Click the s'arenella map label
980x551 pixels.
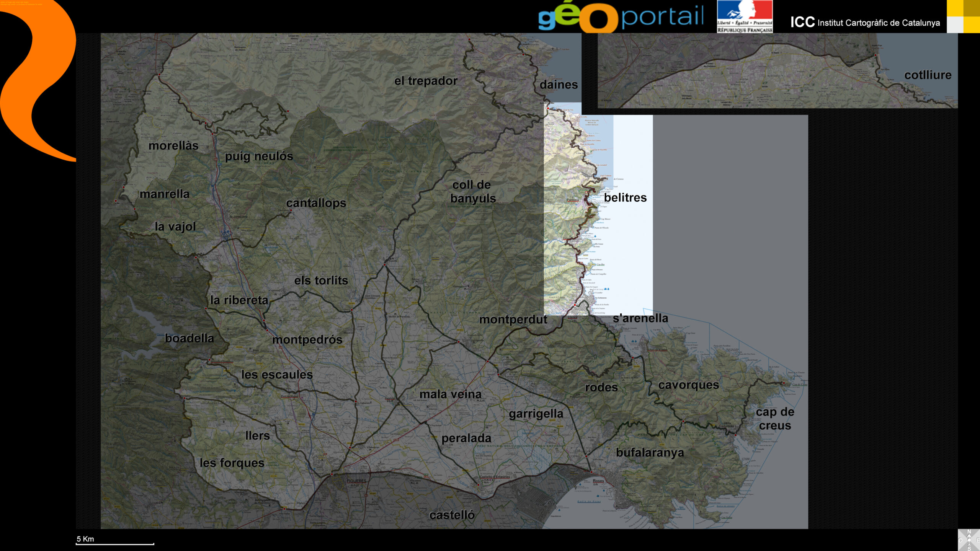pos(640,318)
